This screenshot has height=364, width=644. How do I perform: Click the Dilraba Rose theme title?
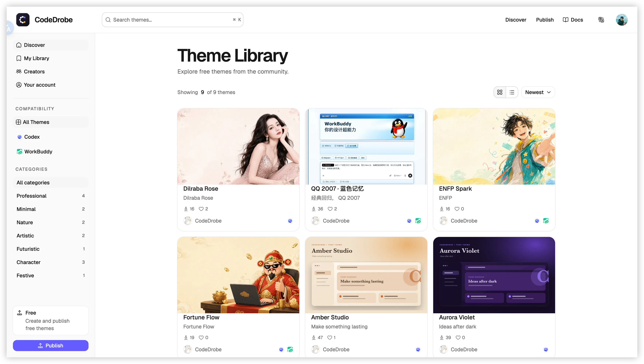200,188
